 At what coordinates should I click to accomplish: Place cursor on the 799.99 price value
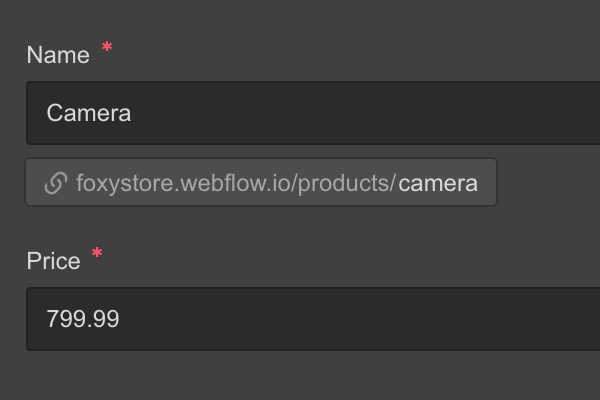[83, 318]
